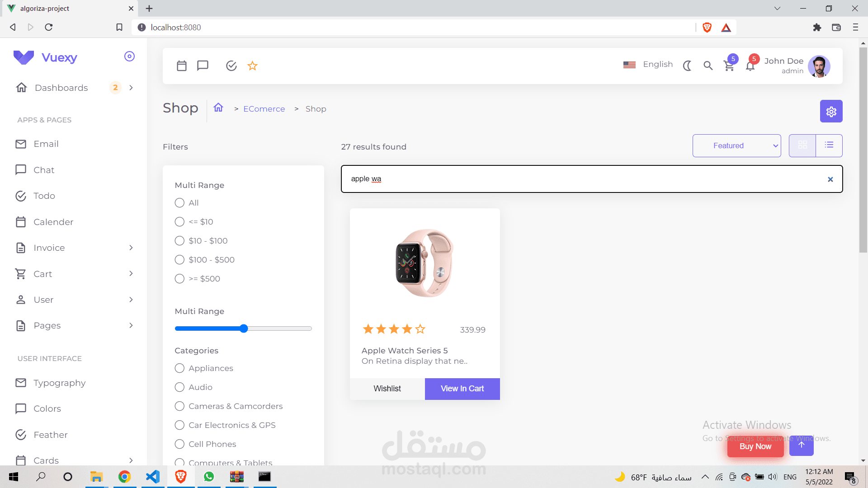The width and height of the screenshot is (868, 488).
Task: Open the calendar shortcut icon in navbar
Action: tap(182, 66)
